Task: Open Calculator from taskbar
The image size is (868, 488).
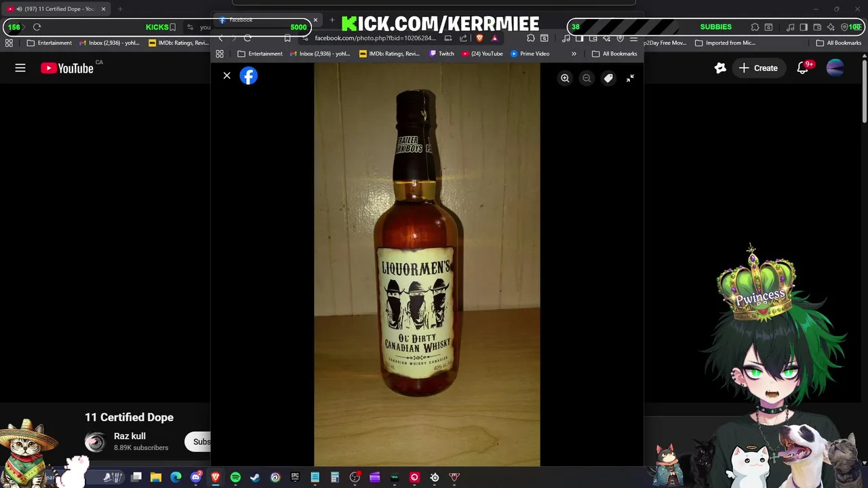Action: click(x=335, y=477)
